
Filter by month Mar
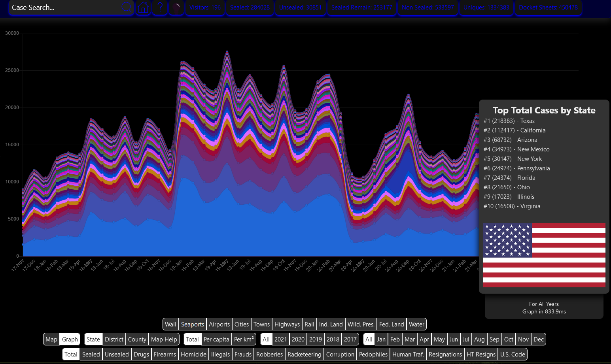[x=410, y=339]
